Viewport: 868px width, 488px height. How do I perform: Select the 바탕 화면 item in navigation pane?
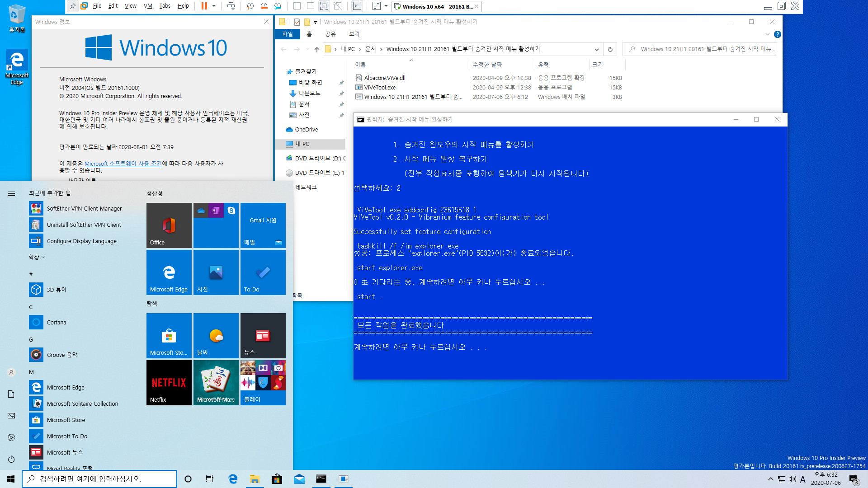tap(310, 82)
